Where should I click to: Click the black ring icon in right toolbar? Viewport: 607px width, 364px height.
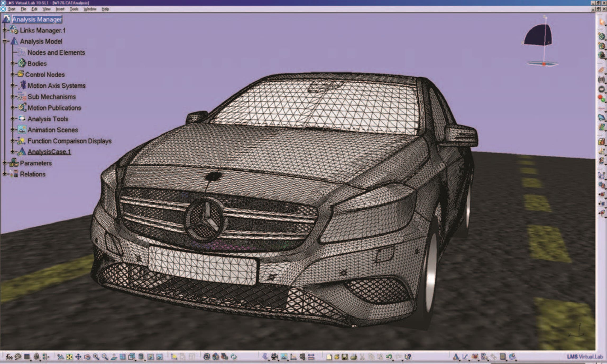601,89
